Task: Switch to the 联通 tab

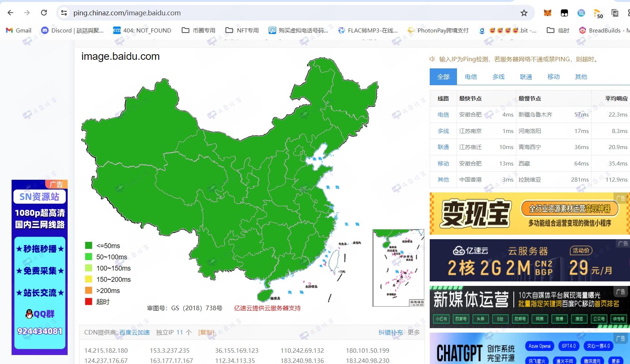Action: point(526,77)
